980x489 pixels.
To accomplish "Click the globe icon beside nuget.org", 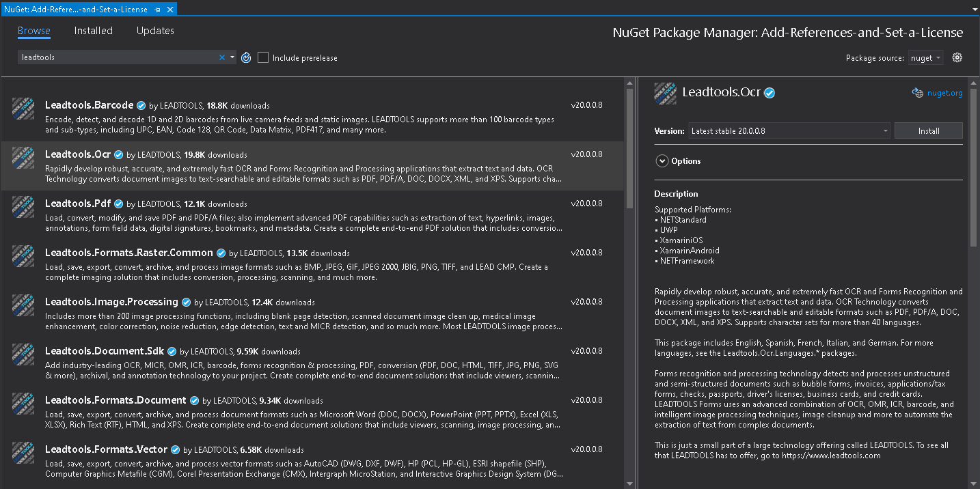I will click(917, 93).
